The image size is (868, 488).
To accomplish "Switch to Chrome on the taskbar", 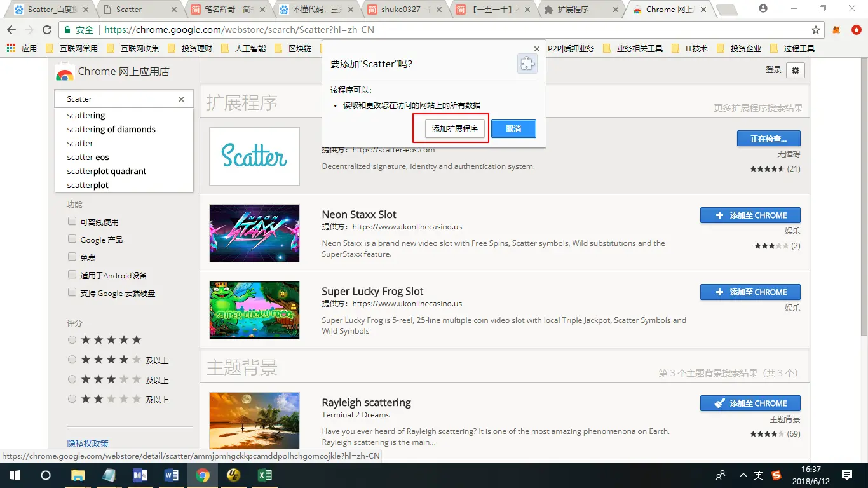I will pyautogui.click(x=203, y=475).
